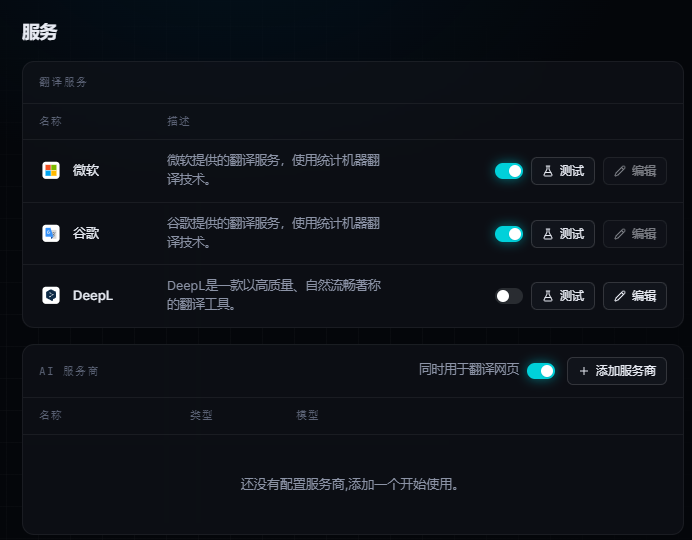Enable the DeepL translation service toggle
This screenshot has width=692, height=540.
[508, 296]
